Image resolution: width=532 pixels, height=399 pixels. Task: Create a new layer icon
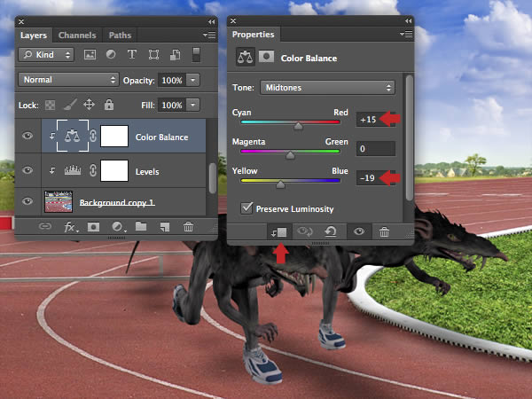165,227
